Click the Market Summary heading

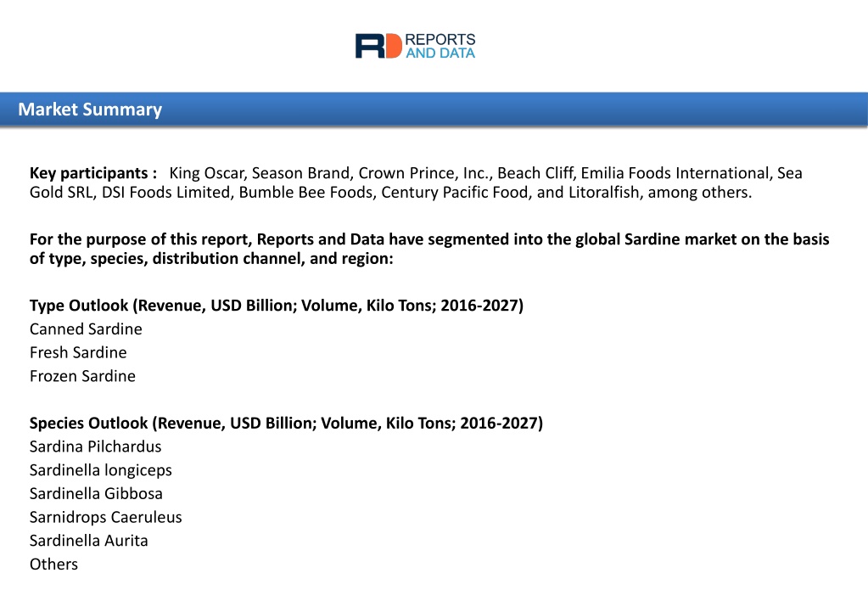(x=90, y=110)
